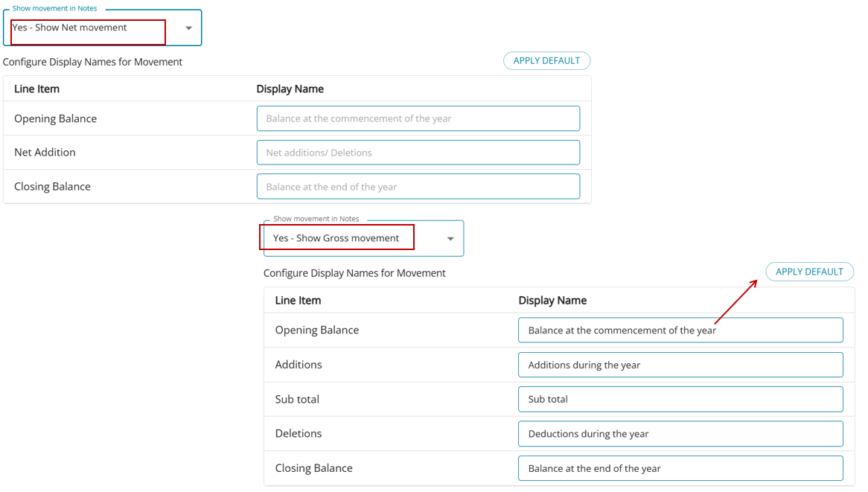Select the Net Addition line item label
Viewport: 868px width, 492px height.
click(45, 153)
